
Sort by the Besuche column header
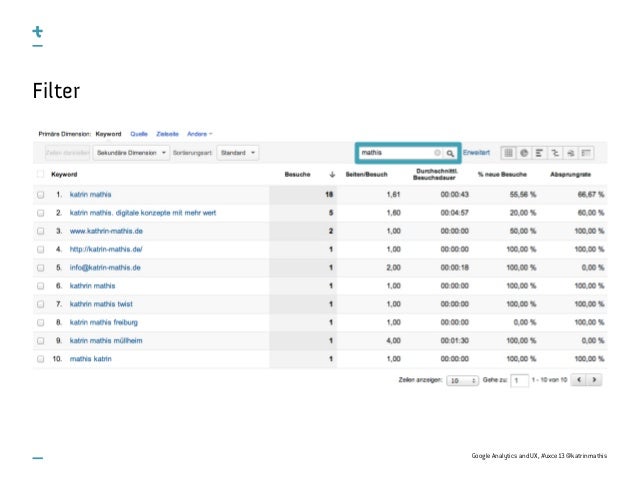[296, 174]
